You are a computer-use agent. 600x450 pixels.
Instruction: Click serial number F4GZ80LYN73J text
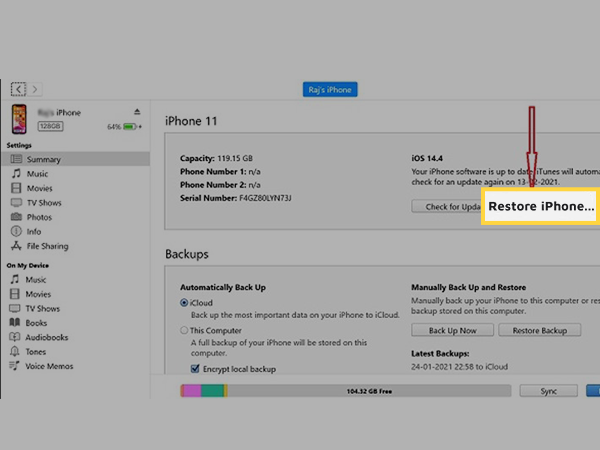click(x=265, y=198)
